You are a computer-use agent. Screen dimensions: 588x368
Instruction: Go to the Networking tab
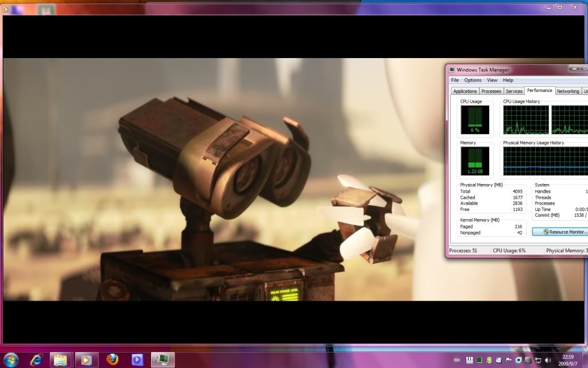tap(567, 91)
